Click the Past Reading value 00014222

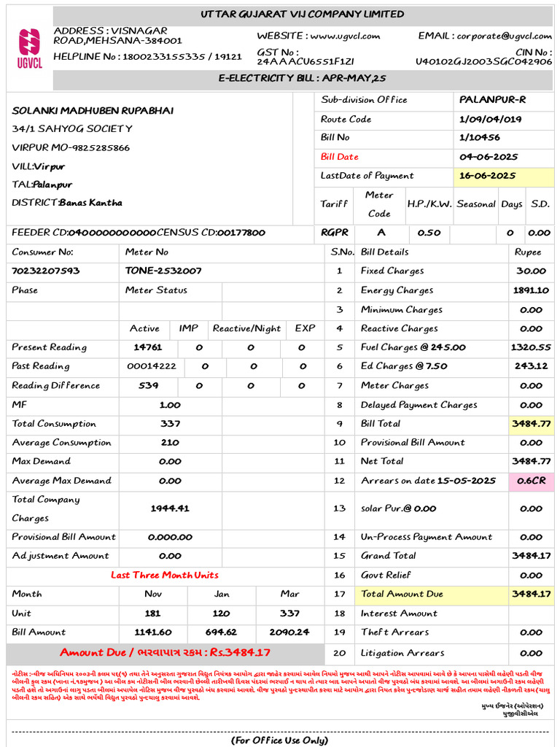click(x=152, y=366)
